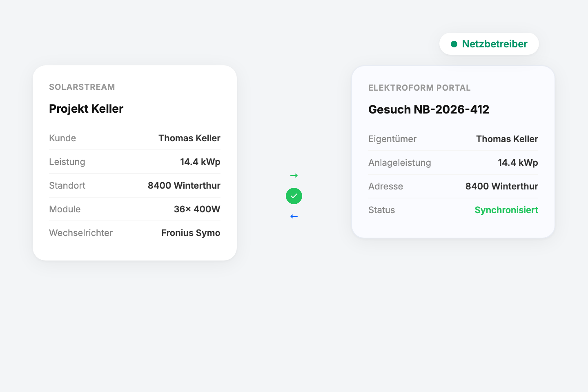Click the green sync checkmark icon
The height and width of the screenshot is (392, 588).
tap(294, 196)
